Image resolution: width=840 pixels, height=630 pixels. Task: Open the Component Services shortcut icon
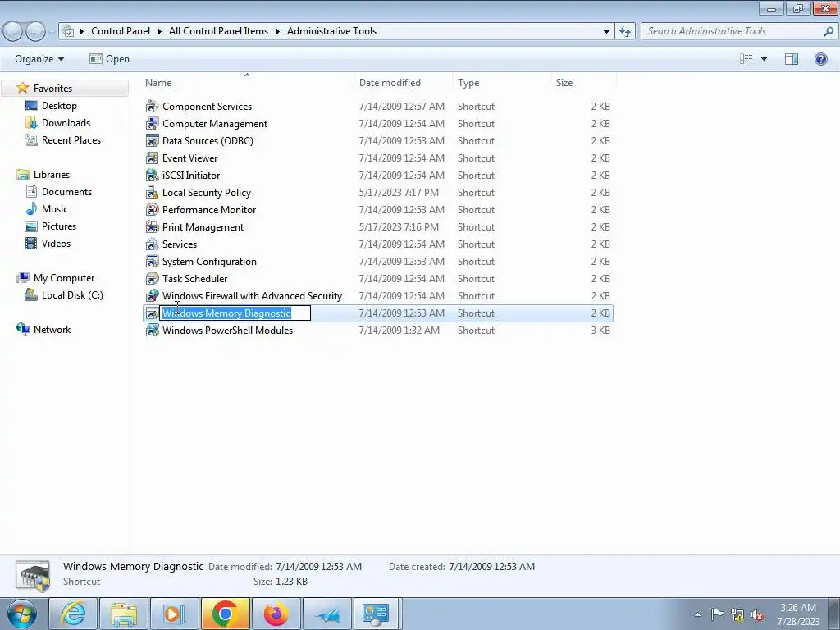click(x=152, y=107)
